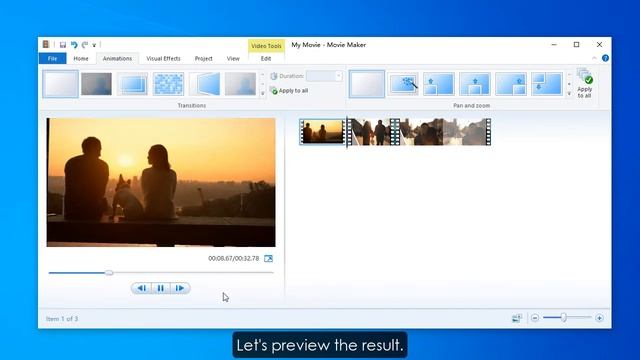This screenshot has width=640, height=360.
Task: Expand the Transitions gallery with the More arrow
Action: point(262,93)
